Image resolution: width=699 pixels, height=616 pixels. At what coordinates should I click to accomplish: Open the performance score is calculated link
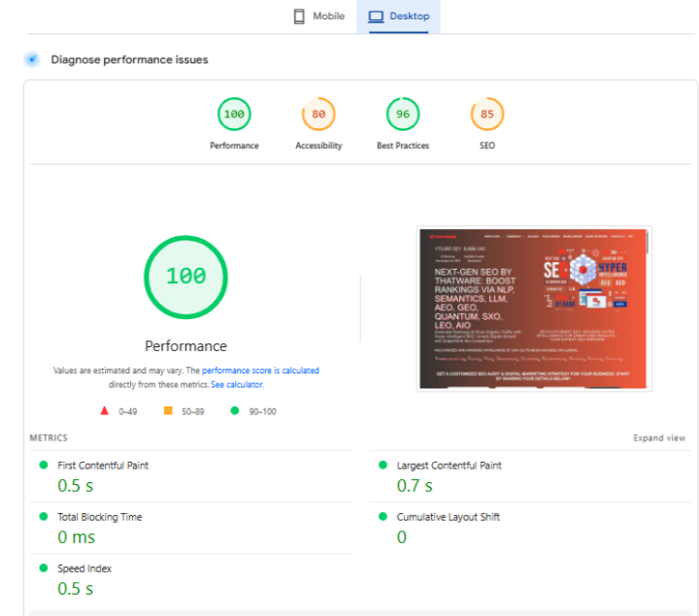pyautogui.click(x=260, y=371)
